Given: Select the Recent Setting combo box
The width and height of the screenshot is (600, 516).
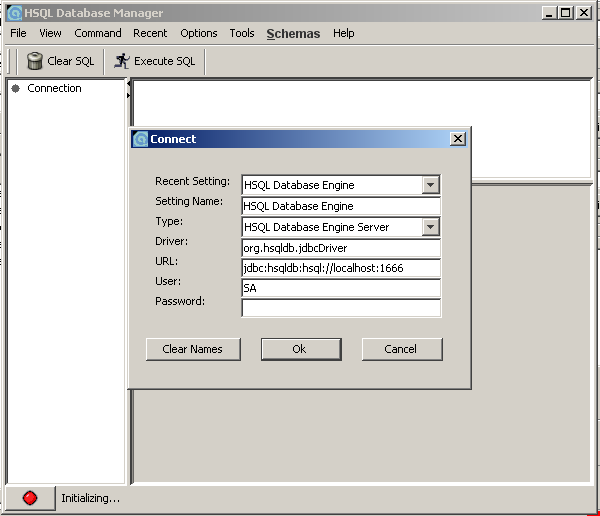Looking at the screenshot, I should [341, 185].
